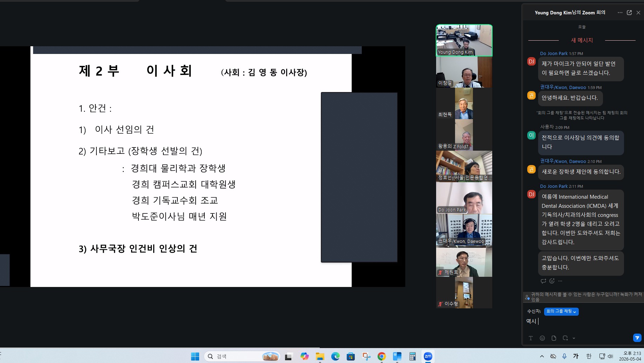Click the taskbar search box 검색
Screen dimensions: 644x363
point(242,356)
